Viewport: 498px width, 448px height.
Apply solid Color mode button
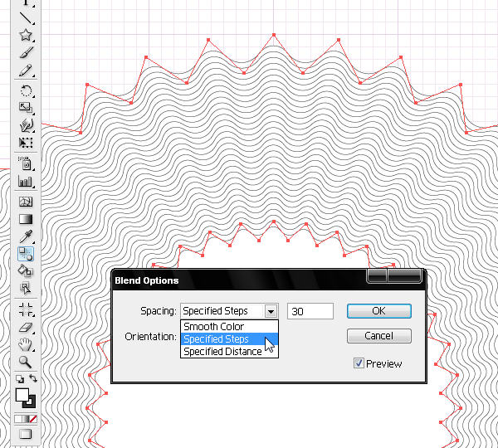[17, 419]
